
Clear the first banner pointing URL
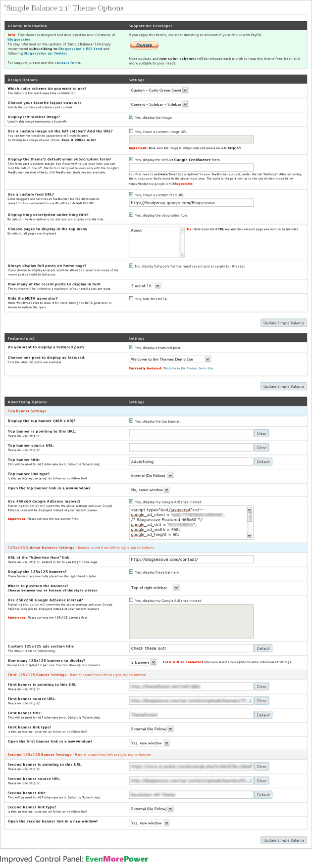tap(261, 686)
